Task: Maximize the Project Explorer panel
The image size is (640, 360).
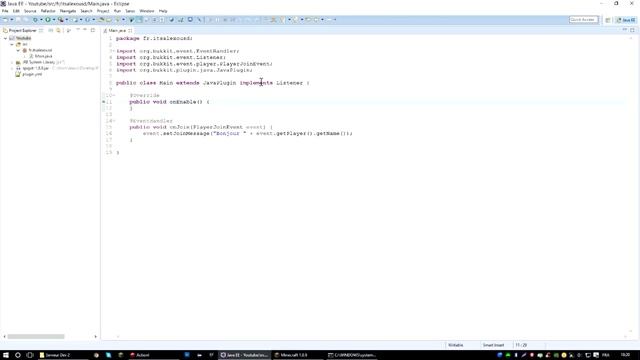Action: 93,30
